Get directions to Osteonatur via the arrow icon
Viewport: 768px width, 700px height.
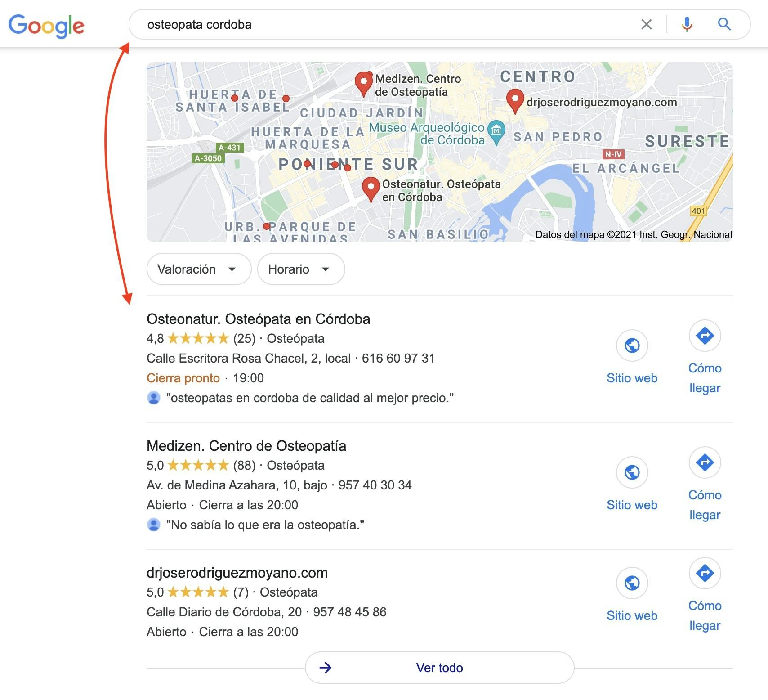click(x=705, y=336)
